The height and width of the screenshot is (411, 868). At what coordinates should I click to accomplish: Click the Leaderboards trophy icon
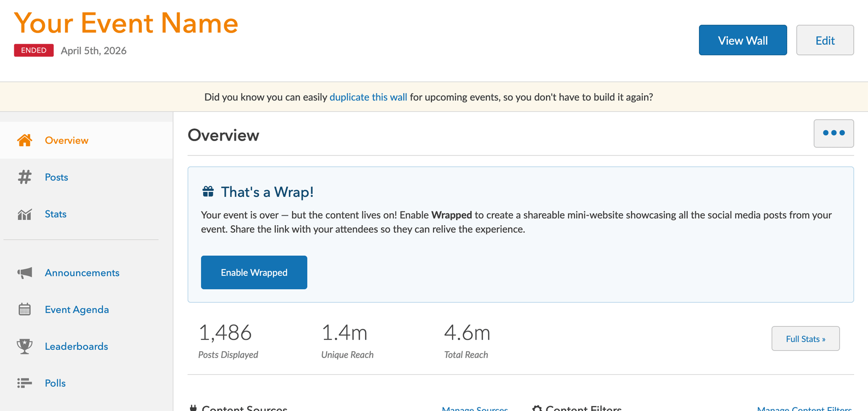tap(25, 346)
